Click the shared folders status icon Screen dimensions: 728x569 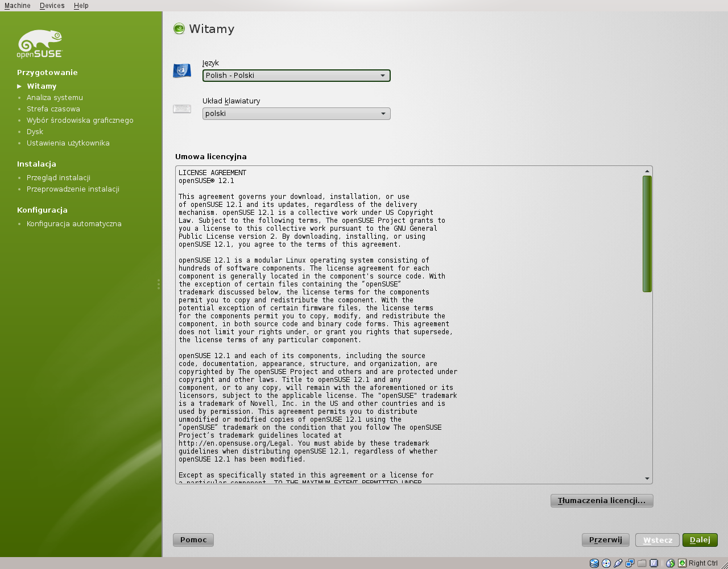click(x=642, y=563)
